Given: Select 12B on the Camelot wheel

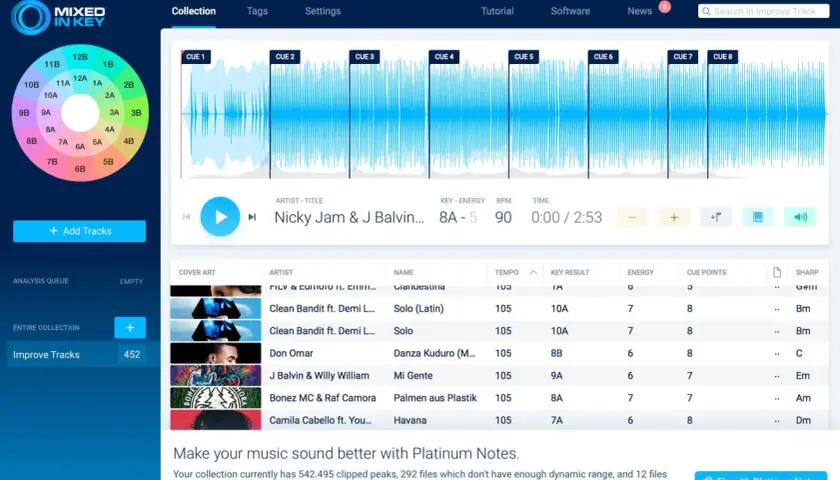Looking at the screenshot, I should 80,57.
